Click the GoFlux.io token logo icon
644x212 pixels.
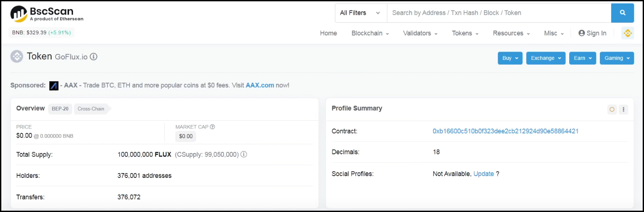[17, 56]
